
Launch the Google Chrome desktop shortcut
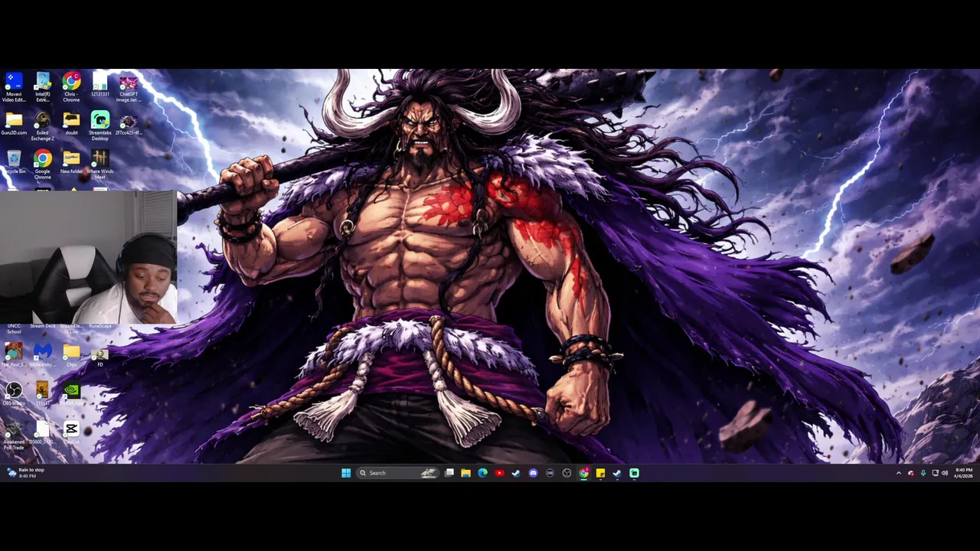coord(43,165)
